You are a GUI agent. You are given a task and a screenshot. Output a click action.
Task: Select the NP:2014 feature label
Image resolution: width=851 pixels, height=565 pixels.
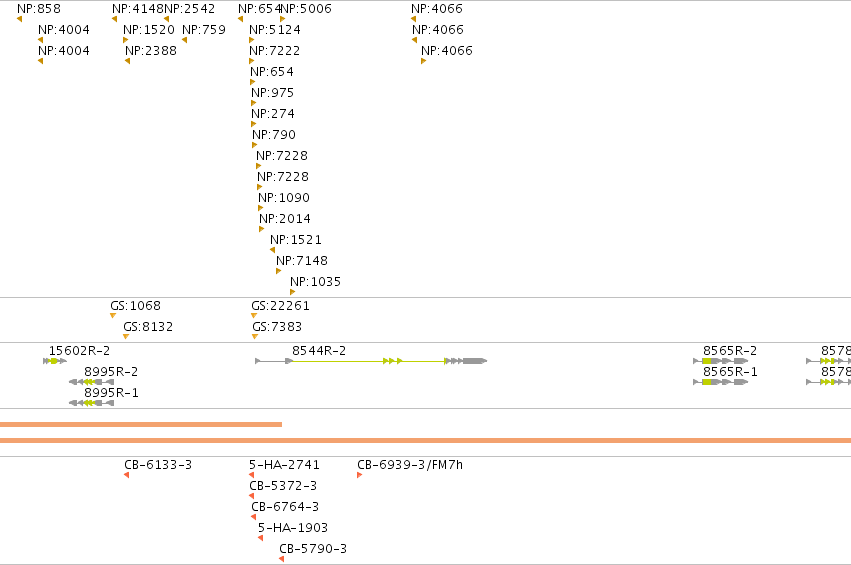[x=285, y=219]
